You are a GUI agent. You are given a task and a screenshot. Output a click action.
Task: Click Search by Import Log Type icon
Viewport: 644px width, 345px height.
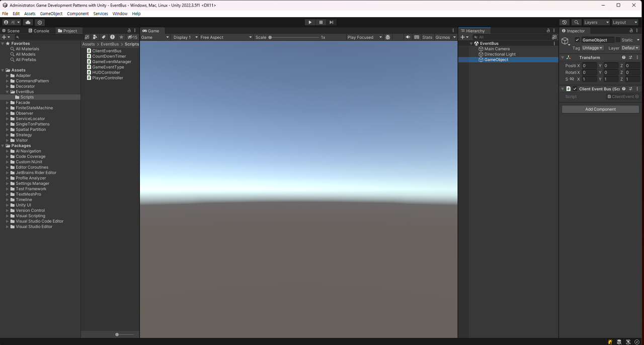coord(112,37)
